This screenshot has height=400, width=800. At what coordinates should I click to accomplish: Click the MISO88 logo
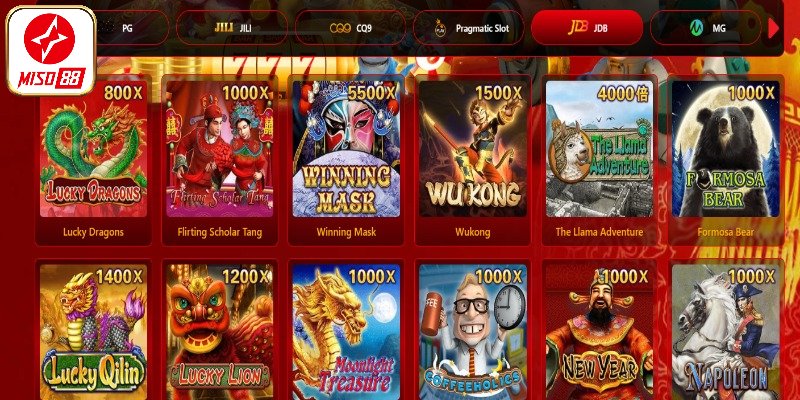coord(51,51)
